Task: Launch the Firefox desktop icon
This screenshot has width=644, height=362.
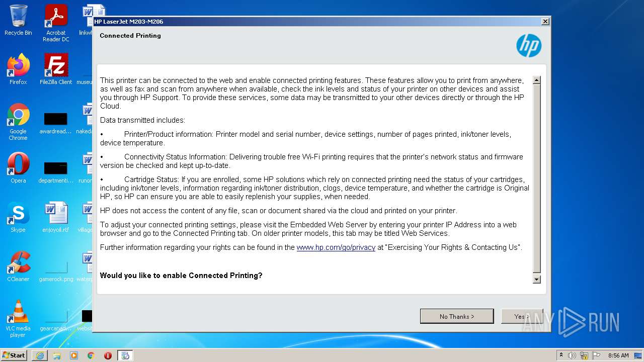Action: [x=18, y=69]
